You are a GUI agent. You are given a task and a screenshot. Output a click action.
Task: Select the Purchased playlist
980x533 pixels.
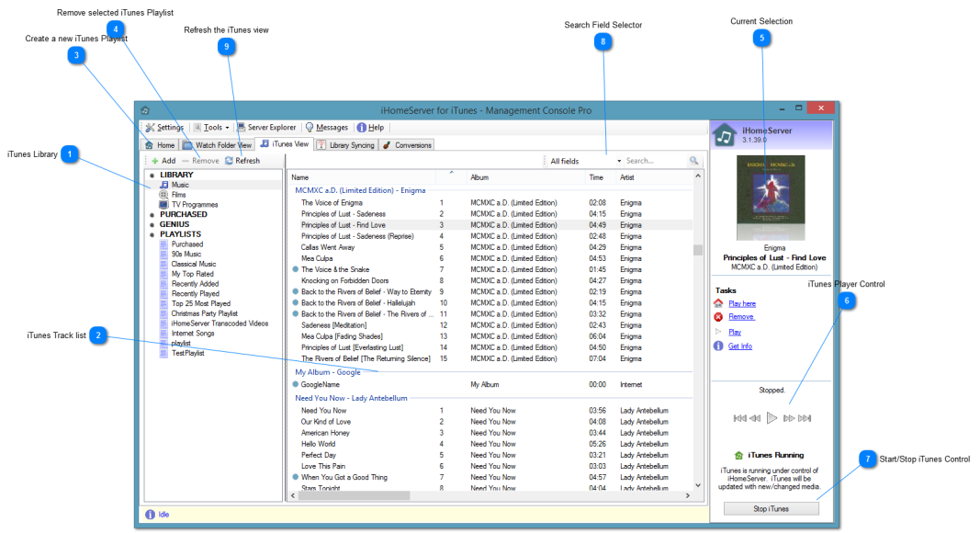coord(186,244)
